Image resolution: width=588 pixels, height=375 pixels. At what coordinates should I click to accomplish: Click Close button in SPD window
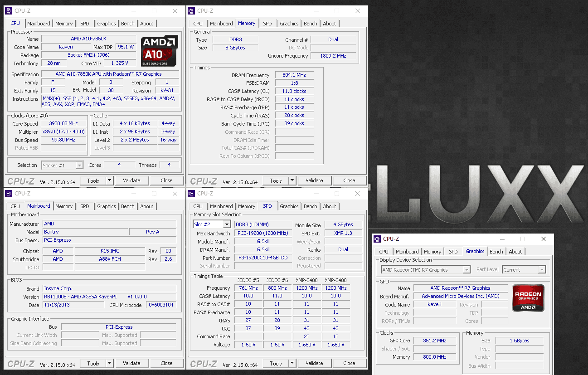tap(349, 363)
